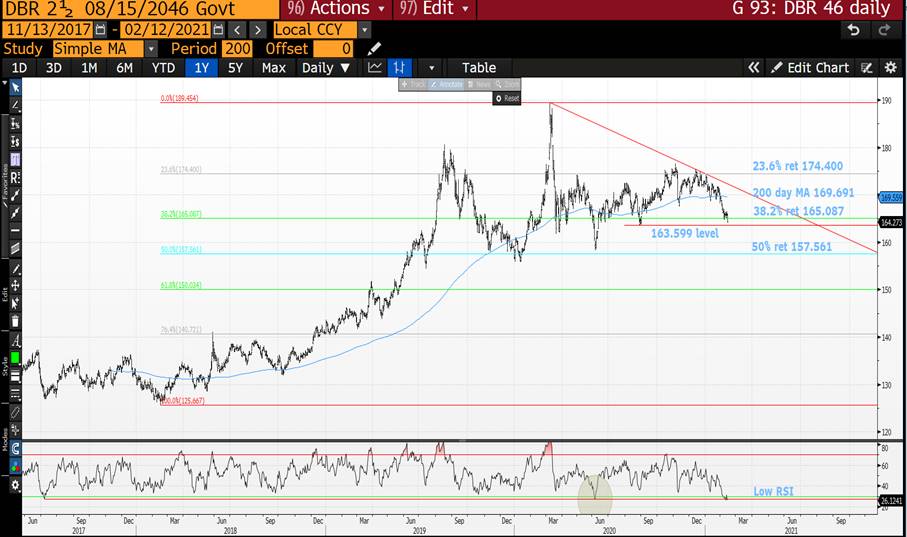Click the Edit Chart button
The height and width of the screenshot is (537, 907).
pyautogui.click(x=811, y=67)
